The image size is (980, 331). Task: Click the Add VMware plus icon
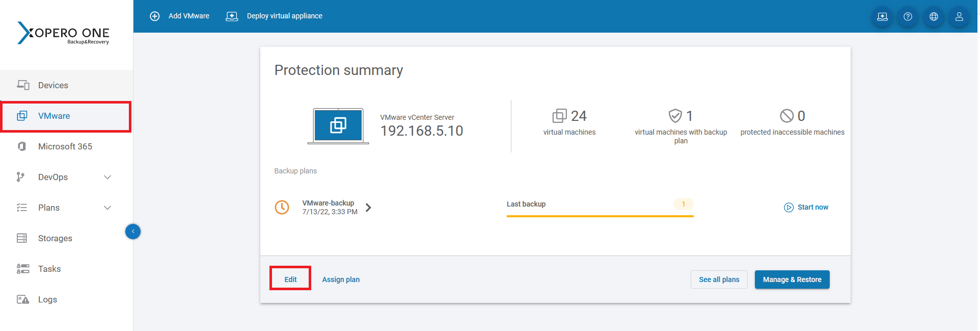point(155,16)
